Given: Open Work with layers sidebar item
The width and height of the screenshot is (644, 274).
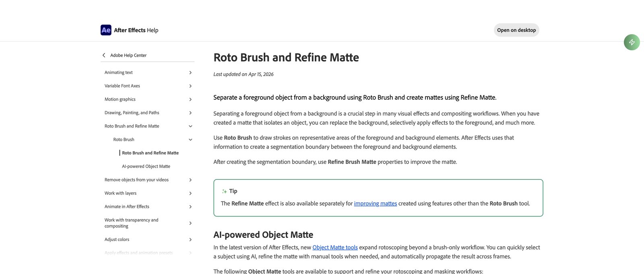Looking at the screenshot, I should point(120,193).
